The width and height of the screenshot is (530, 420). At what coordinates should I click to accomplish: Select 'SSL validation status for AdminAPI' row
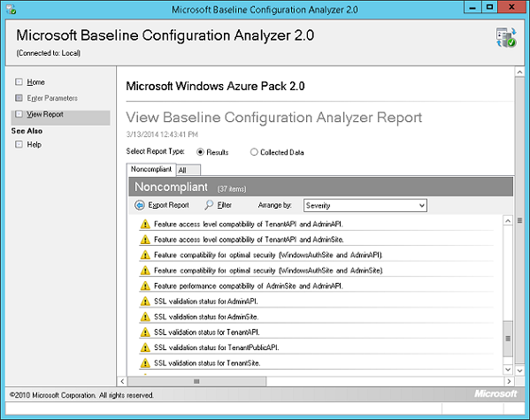(x=316, y=302)
